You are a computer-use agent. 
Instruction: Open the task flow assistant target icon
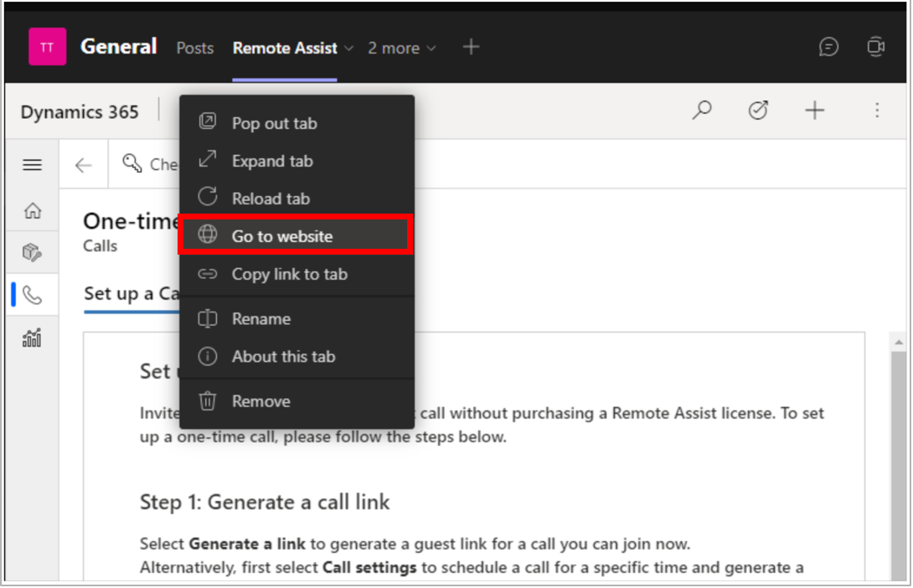click(757, 110)
